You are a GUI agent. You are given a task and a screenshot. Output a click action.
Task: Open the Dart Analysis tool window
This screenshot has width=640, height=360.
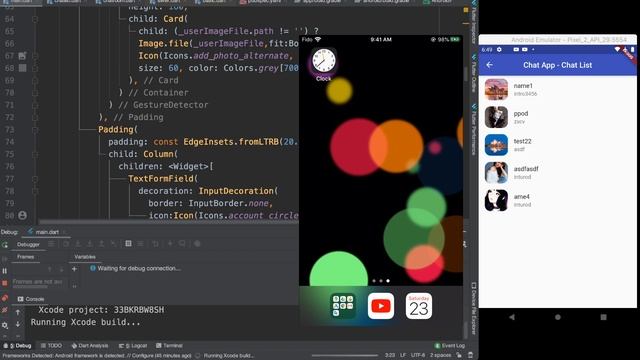(90, 346)
